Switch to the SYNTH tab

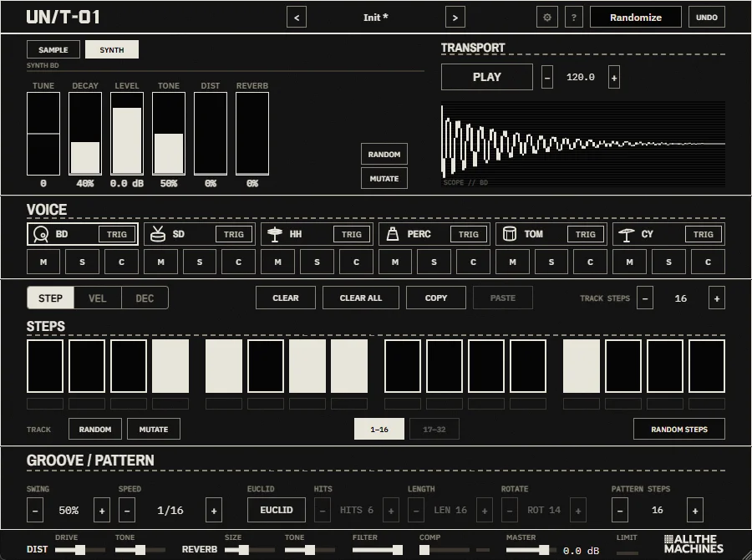pyautogui.click(x=112, y=49)
